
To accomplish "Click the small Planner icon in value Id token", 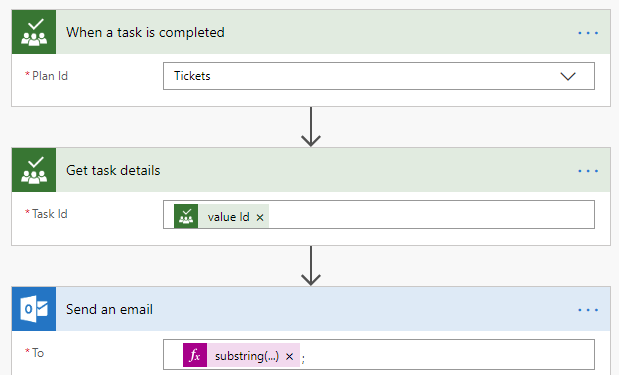I will pos(186,216).
